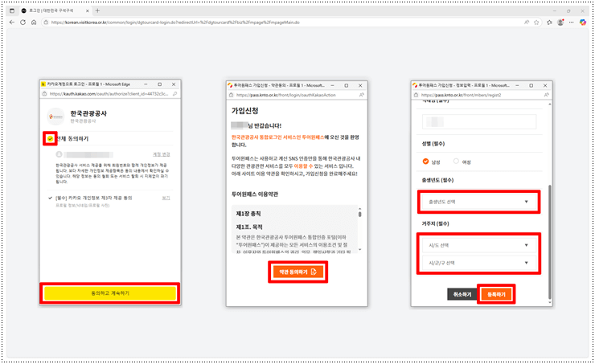Open the tab actions icon left of tabs
The image size is (595, 364).
click(x=12, y=10)
